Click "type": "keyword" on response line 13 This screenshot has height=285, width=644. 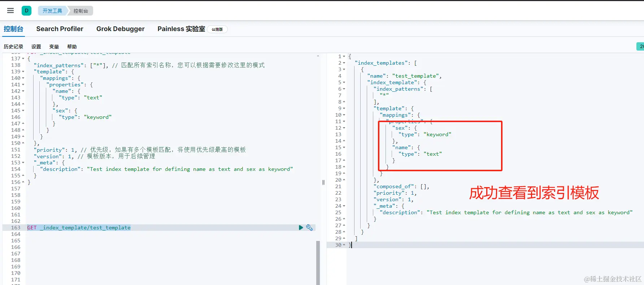click(x=425, y=134)
